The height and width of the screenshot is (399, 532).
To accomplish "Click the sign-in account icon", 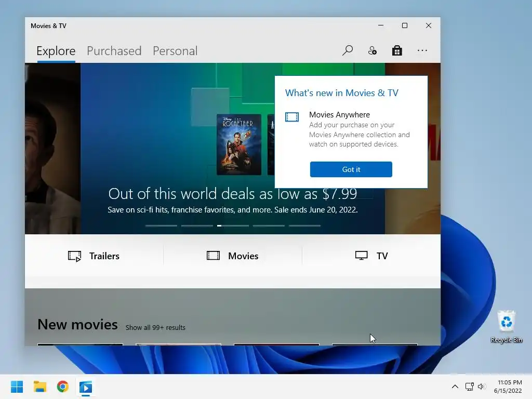I will click(372, 50).
